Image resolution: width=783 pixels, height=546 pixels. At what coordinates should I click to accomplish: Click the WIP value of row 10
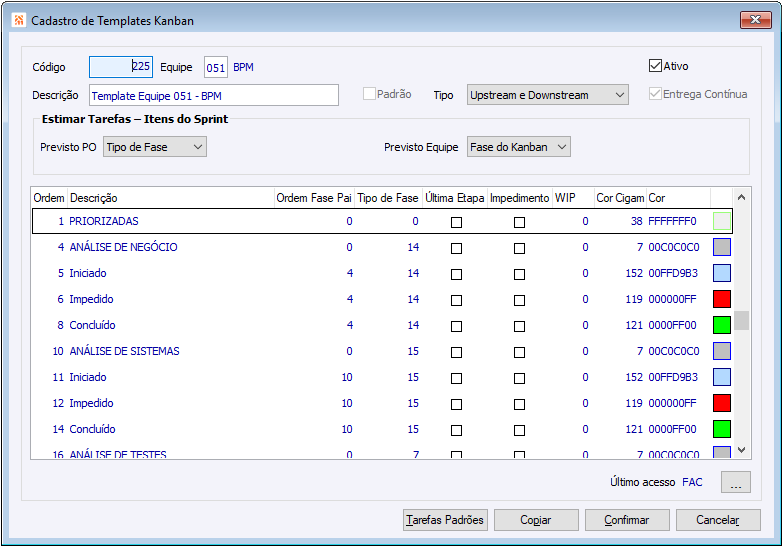(x=585, y=351)
